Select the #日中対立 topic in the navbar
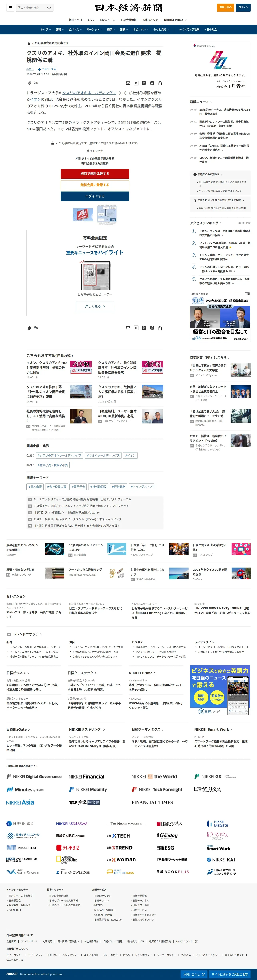Viewport: 257px width, 980px height. tap(211, 30)
